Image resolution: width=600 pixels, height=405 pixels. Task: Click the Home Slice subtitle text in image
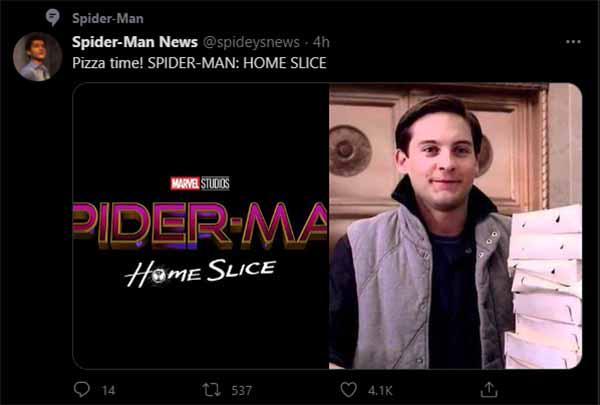pos(200,273)
